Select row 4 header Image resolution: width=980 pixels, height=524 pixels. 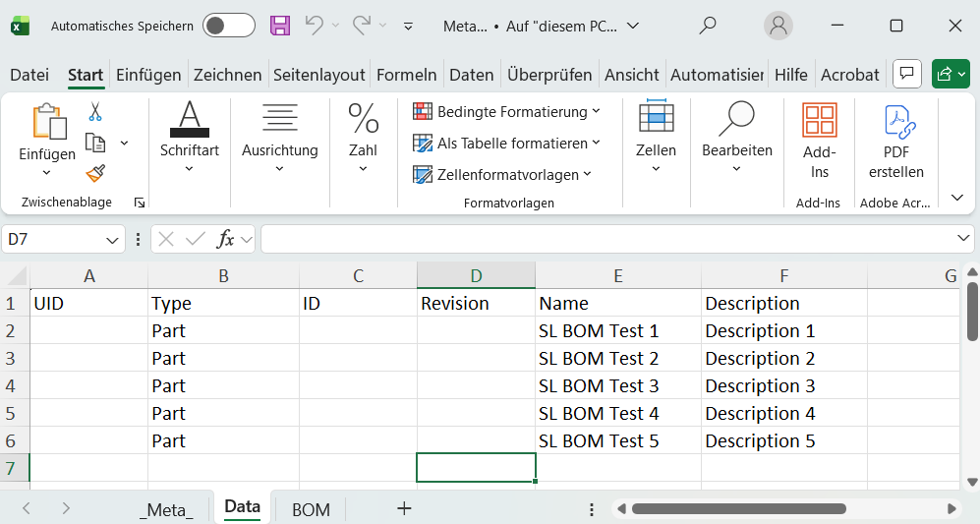click(15, 385)
